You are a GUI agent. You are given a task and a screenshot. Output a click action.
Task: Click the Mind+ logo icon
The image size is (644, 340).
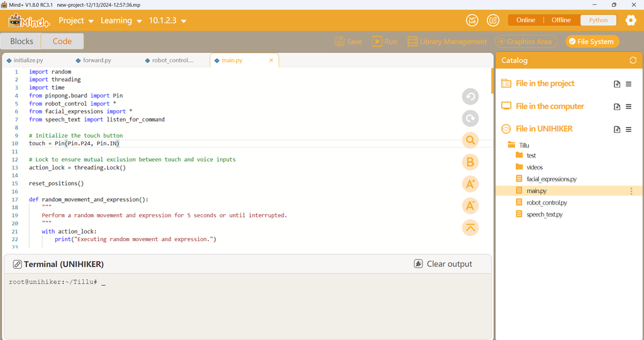click(x=29, y=21)
